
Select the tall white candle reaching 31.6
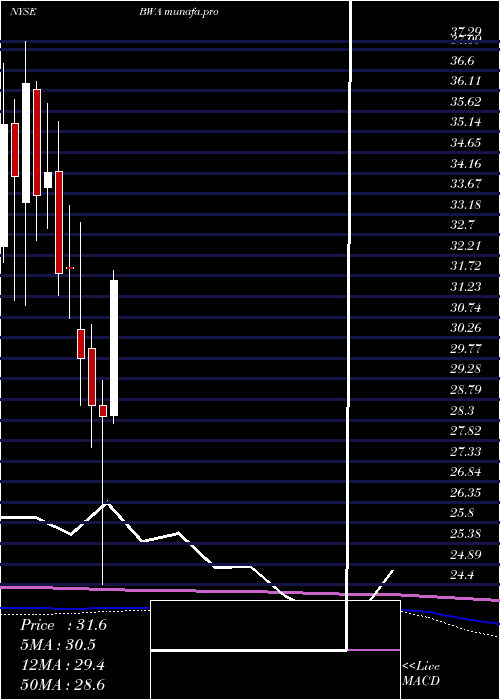click(114, 348)
